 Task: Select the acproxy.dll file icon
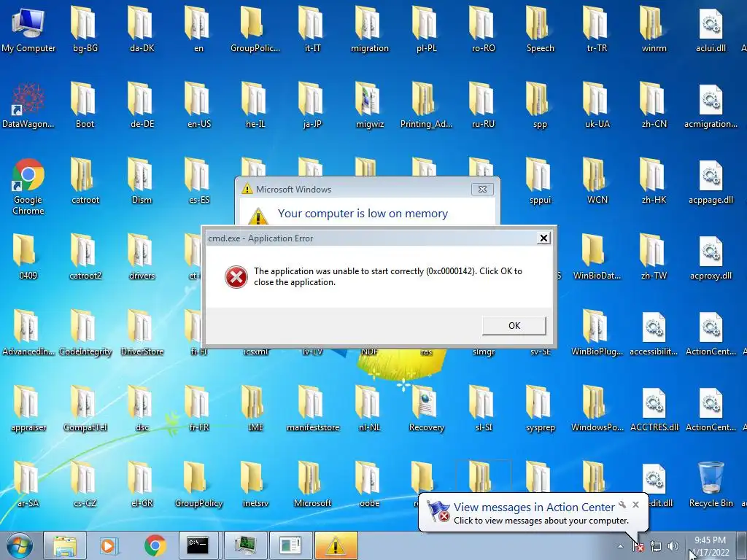point(711,257)
